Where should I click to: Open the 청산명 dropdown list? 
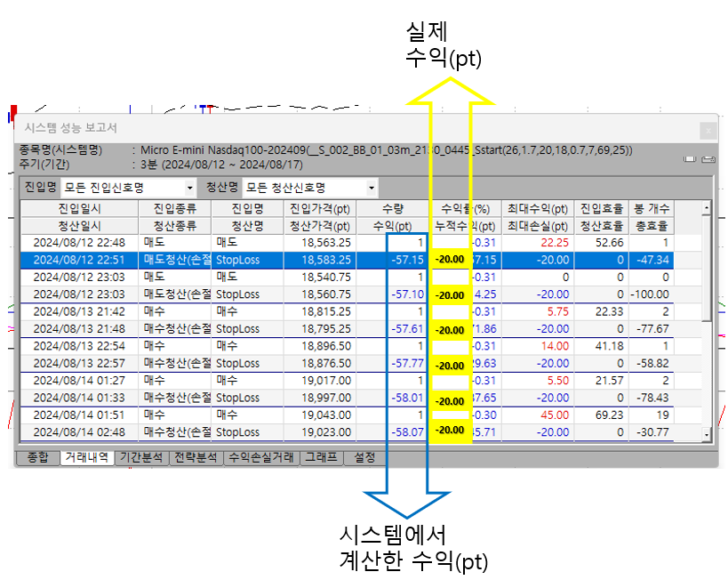[371, 188]
